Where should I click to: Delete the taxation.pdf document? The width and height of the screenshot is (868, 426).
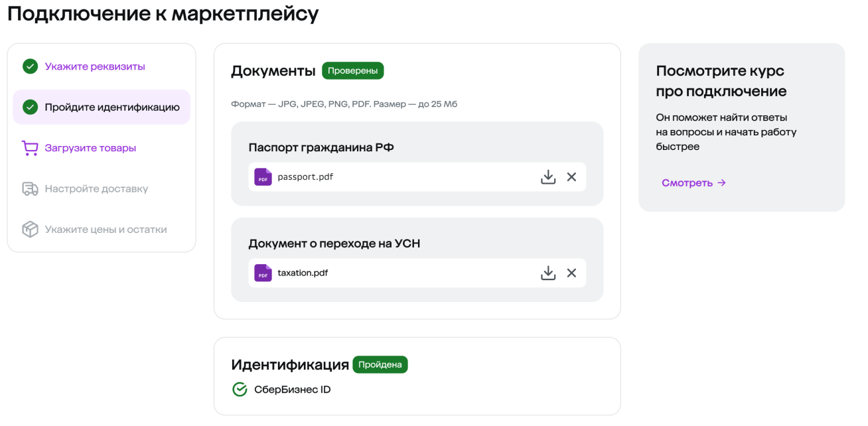click(x=571, y=273)
